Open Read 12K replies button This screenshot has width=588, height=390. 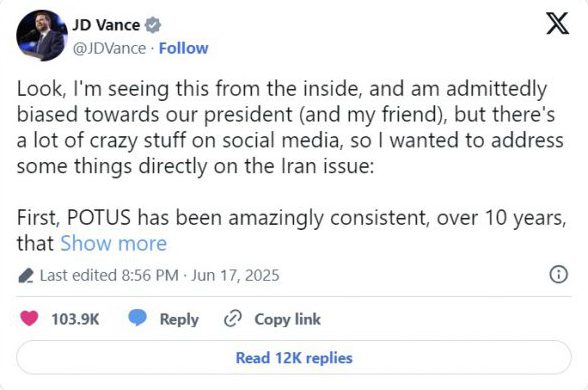294,357
